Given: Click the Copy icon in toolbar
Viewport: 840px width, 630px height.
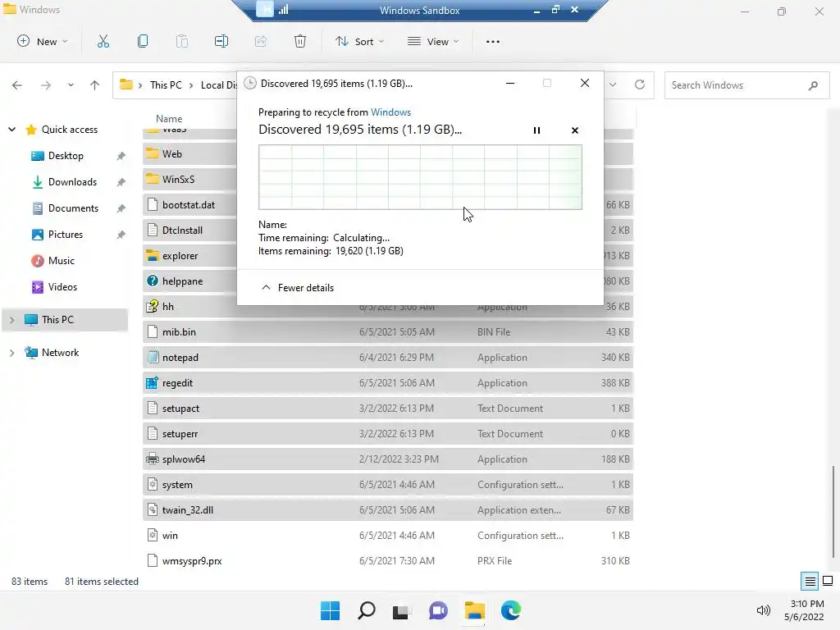Looking at the screenshot, I should tap(143, 41).
